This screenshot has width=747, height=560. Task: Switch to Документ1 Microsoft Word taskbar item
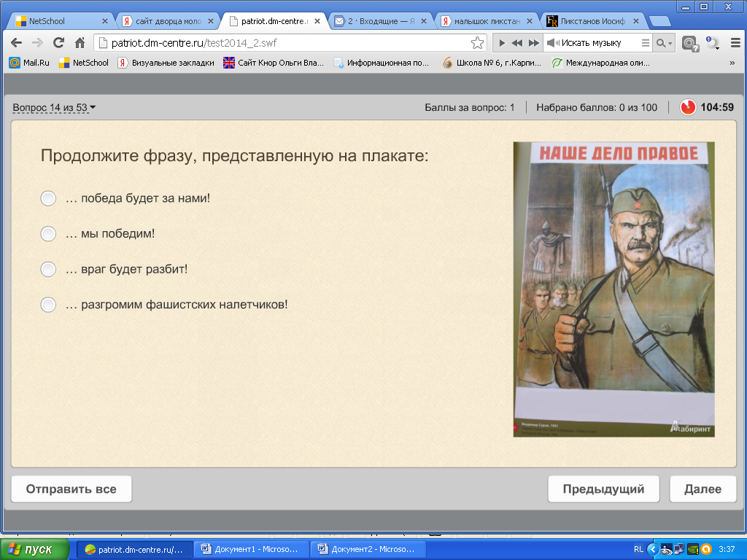tap(252, 550)
